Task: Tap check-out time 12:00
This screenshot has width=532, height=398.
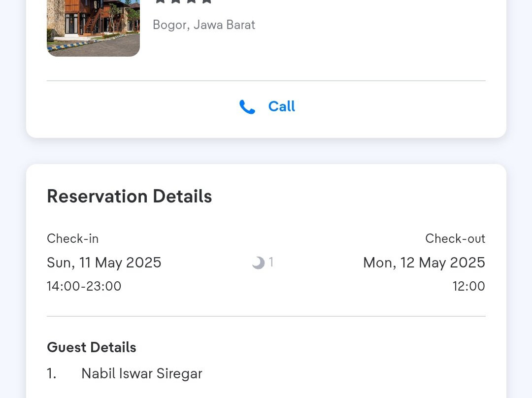Action: pyautogui.click(x=468, y=286)
